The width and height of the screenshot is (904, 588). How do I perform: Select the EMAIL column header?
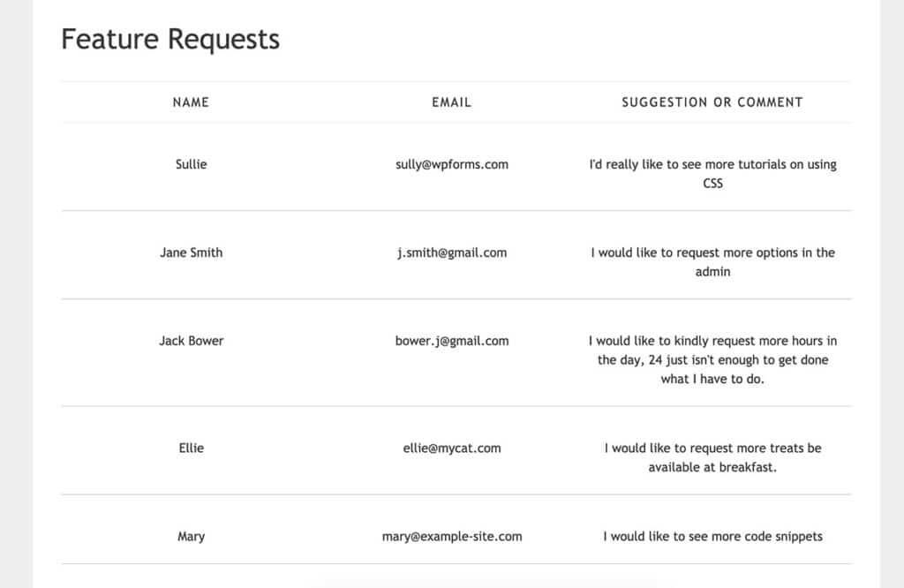452,102
